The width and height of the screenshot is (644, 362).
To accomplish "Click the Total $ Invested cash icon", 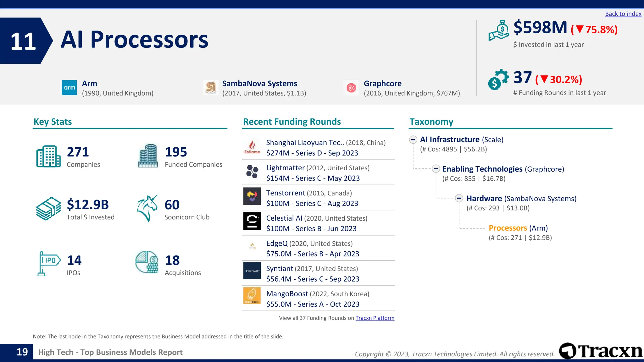I will pyautogui.click(x=48, y=209).
